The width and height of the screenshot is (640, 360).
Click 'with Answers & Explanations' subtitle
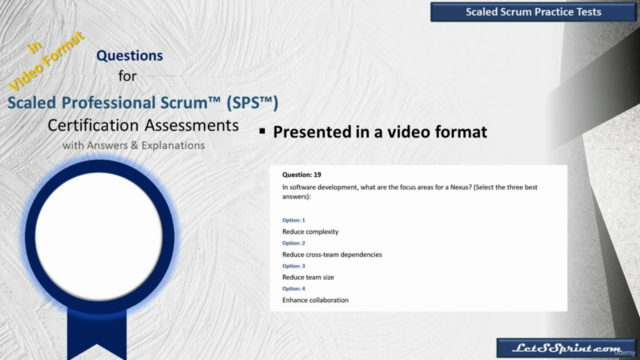pos(133,145)
